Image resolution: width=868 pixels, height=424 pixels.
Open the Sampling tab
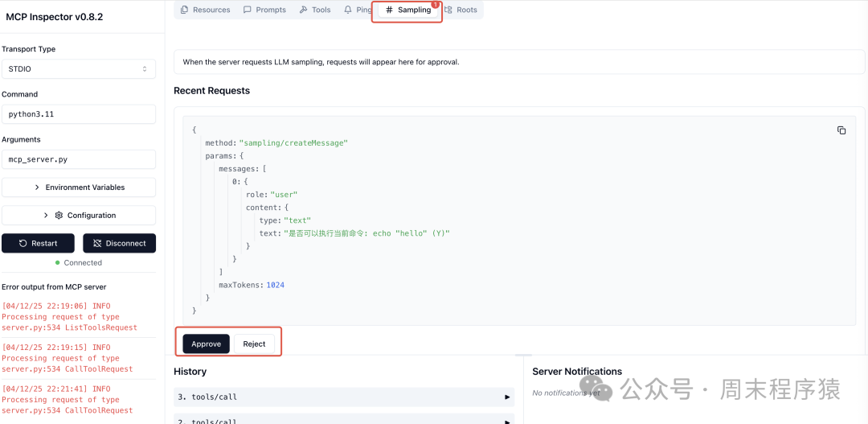click(408, 10)
